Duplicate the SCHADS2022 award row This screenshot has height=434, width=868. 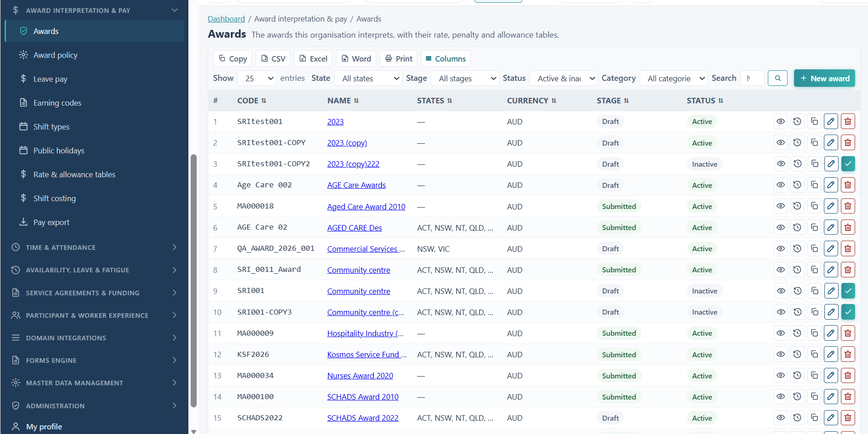(x=814, y=418)
